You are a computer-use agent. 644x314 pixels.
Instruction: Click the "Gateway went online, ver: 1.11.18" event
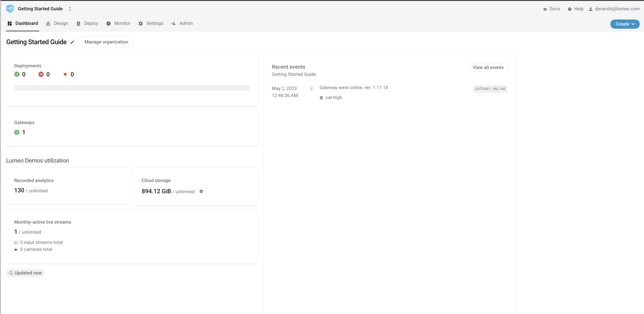point(354,87)
